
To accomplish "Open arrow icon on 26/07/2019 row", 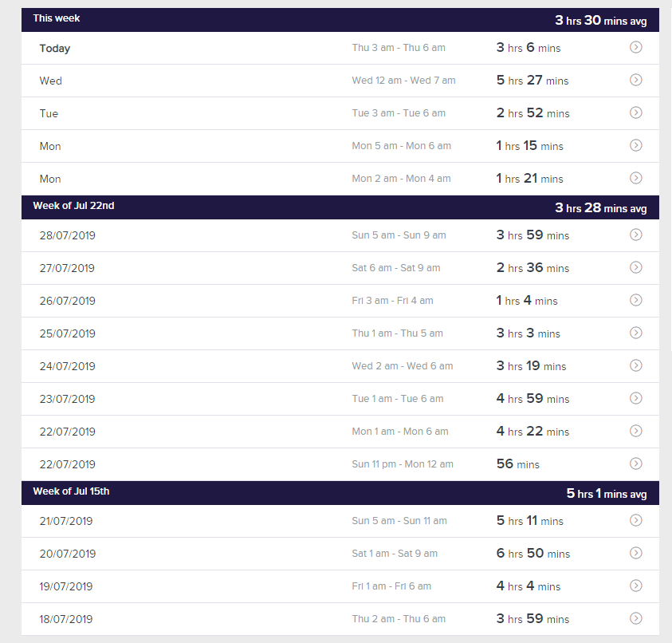I will tap(635, 301).
